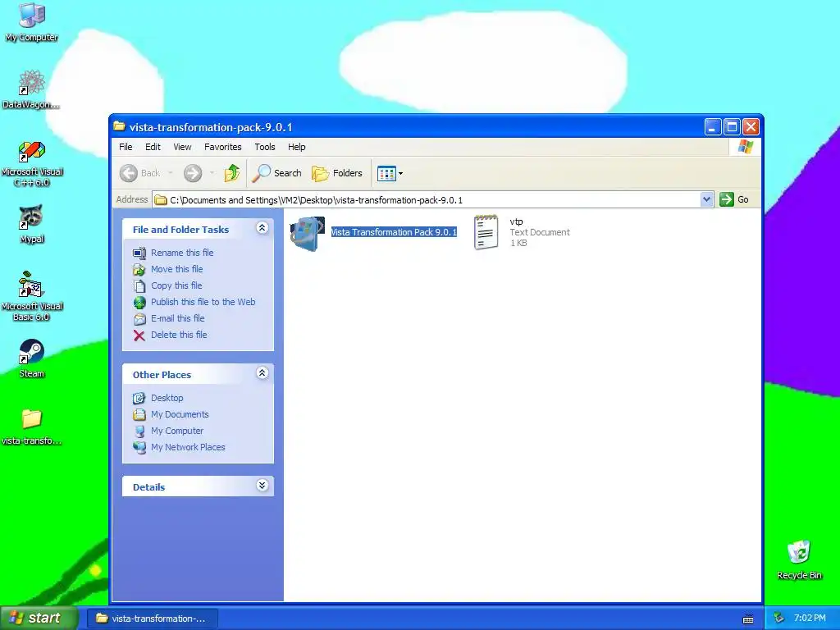Open the Help menu
Screen dimensions: 840x630
pos(297,147)
